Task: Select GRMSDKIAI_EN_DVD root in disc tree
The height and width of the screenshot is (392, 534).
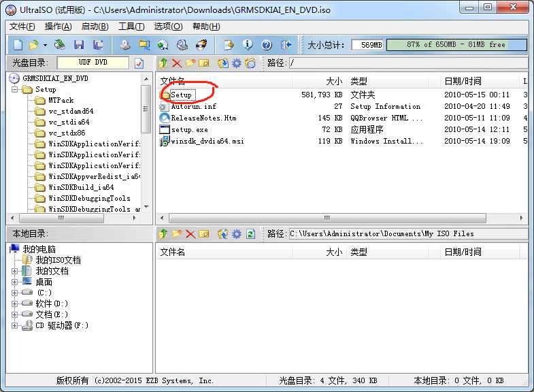Action: 55,78
